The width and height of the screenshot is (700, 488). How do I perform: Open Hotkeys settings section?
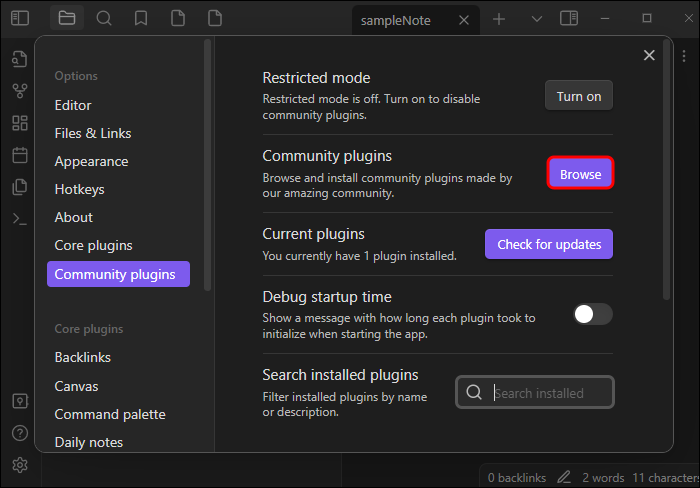(79, 189)
